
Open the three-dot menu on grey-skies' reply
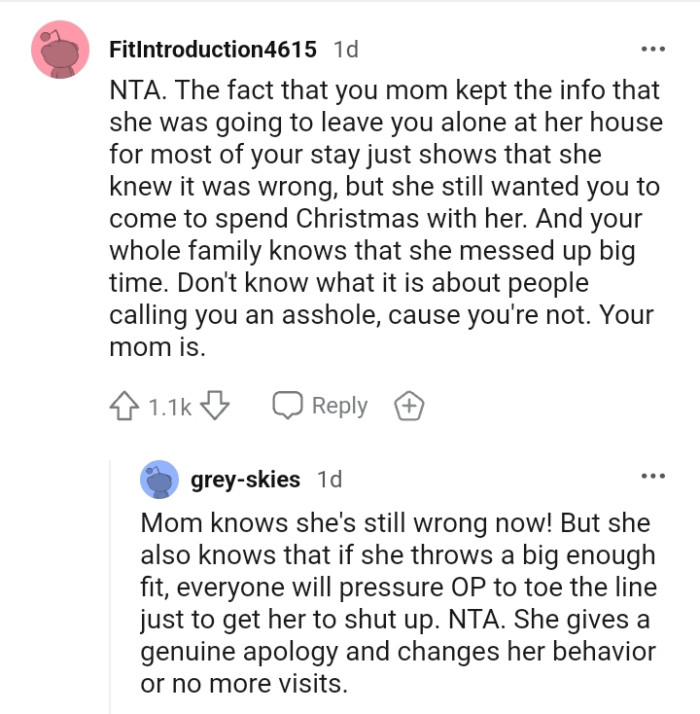653,475
